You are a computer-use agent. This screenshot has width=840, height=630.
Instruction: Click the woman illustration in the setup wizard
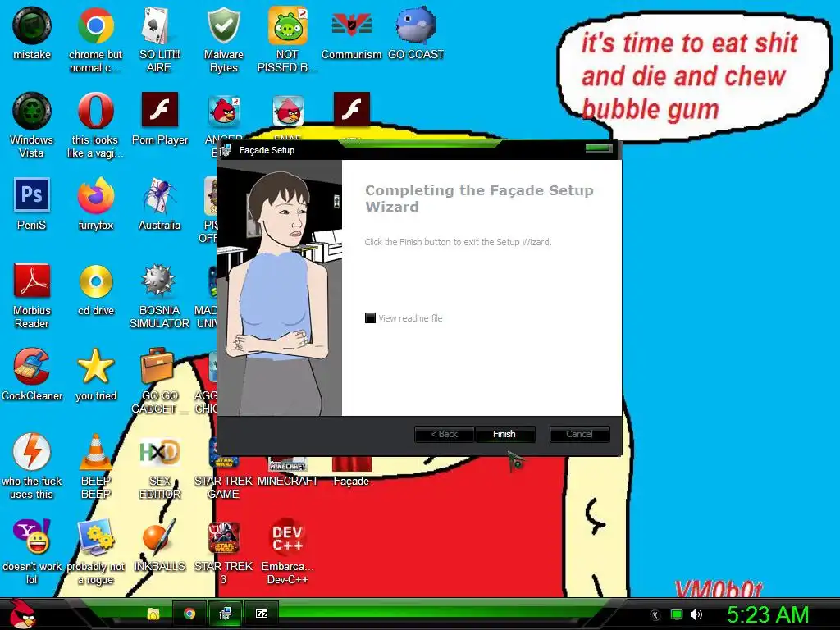click(x=279, y=288)
